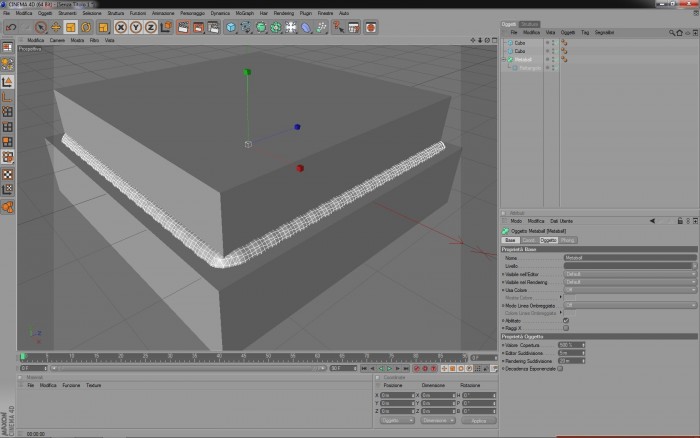Screen dimensions: 700x438
Task: Open the Visibile nel Rendering dropdown
Action: [630, 282]
